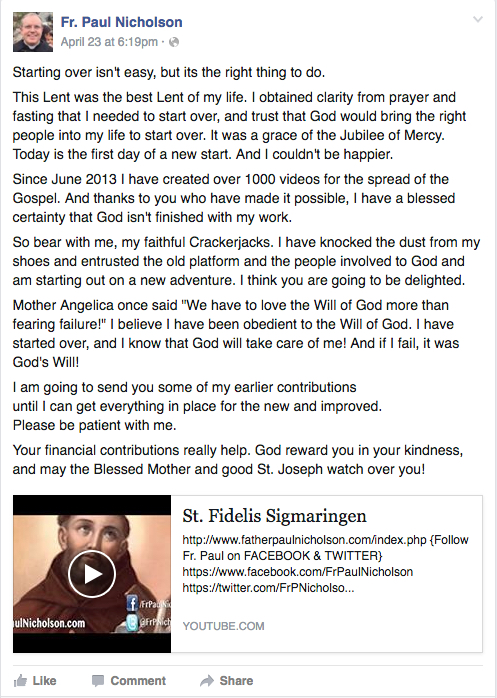Click the ulNicholson.com watermark in the video
Viewport: 497px width, 698px height.
click(49, 623)
